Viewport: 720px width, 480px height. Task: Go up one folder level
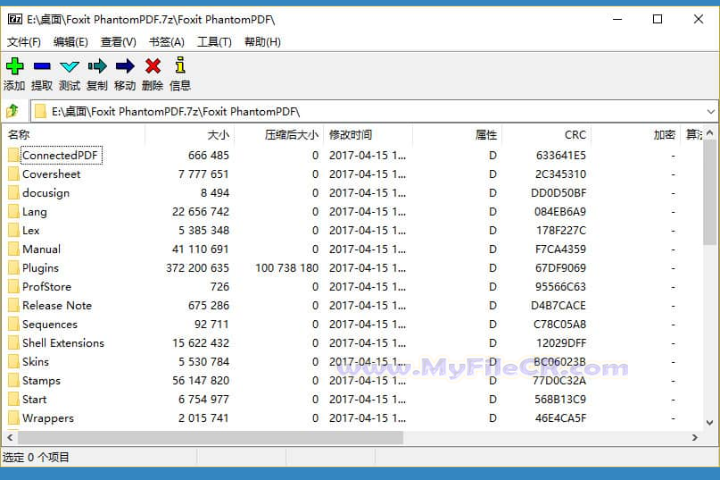pos(12,111)
